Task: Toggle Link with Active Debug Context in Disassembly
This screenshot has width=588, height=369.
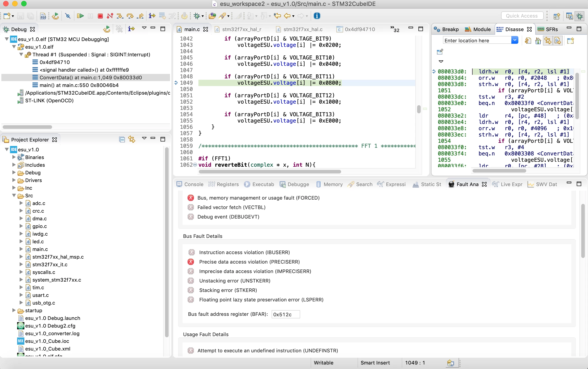Action: pyautogui.click(x=548, y=41)
